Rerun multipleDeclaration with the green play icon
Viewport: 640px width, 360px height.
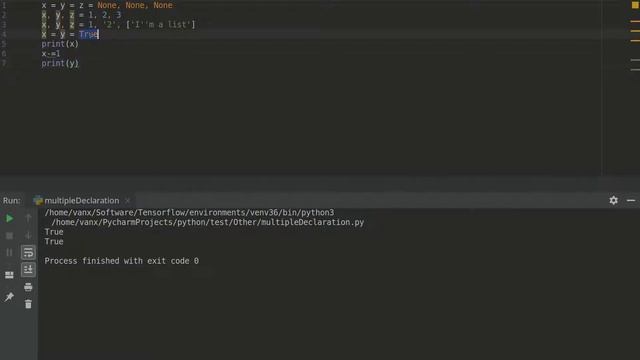9,218
